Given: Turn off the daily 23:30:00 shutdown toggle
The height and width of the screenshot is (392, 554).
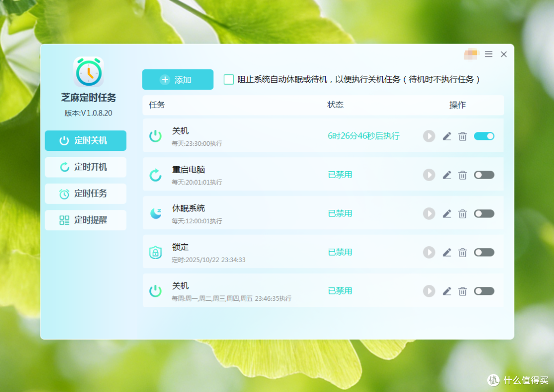Looking at the screenshot, I should (x=484, y=136).
